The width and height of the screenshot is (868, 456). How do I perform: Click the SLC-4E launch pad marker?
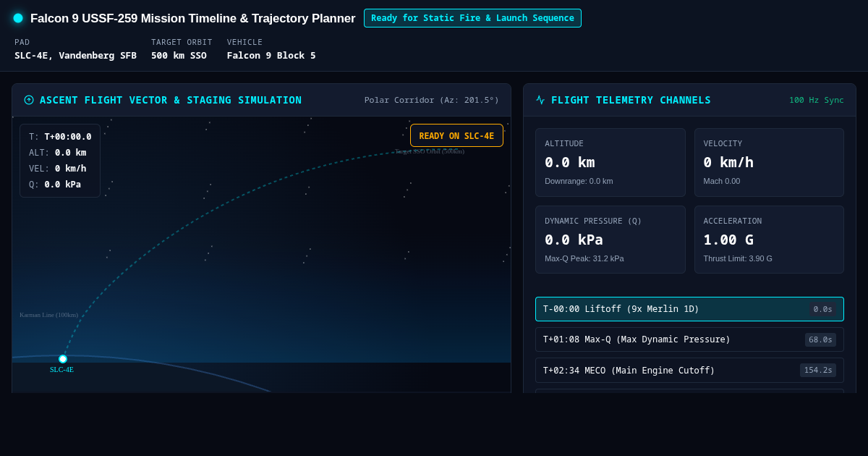point(63,359)
